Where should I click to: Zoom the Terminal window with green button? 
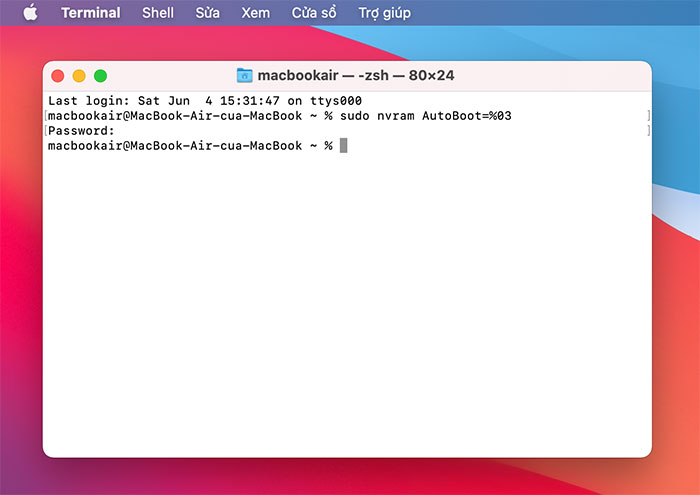tap(100, 76)
